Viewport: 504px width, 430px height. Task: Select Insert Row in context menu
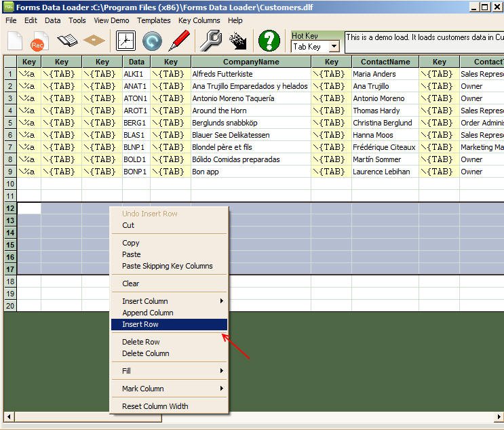[x=169, y=324]
